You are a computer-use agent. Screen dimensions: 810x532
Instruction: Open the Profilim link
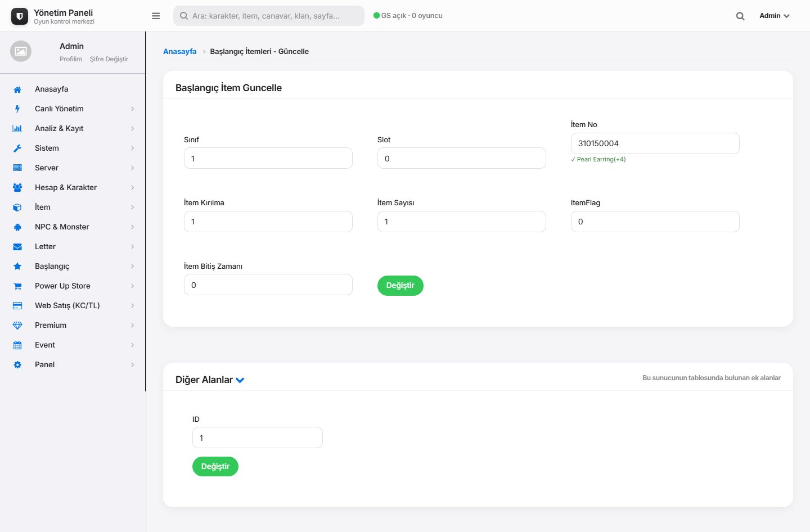tap(71, 59)
